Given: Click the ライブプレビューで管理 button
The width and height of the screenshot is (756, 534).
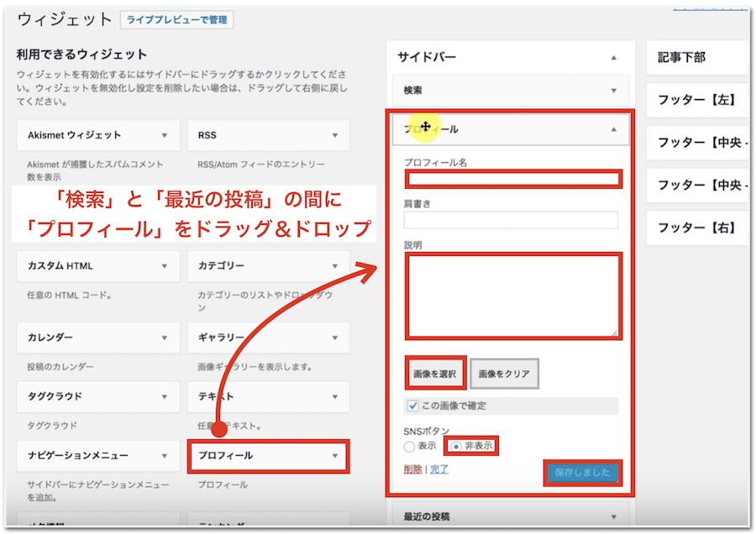Looking at the screenshot, I should 177,20.
